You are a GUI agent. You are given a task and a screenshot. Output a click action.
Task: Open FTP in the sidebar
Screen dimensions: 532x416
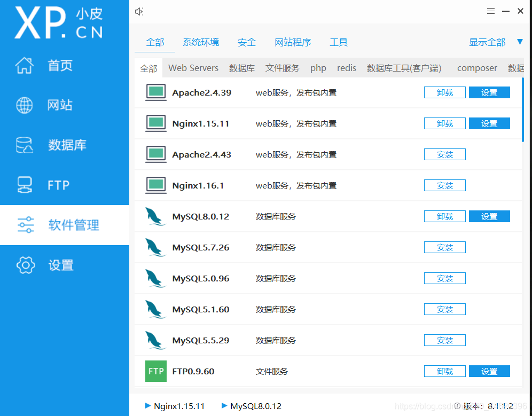[x=59, y=185]
